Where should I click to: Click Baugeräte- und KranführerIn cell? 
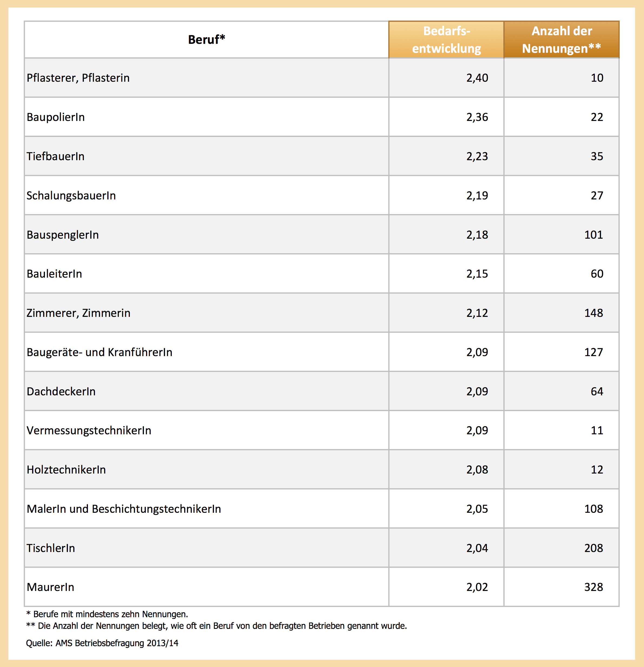tap(99, 352)
